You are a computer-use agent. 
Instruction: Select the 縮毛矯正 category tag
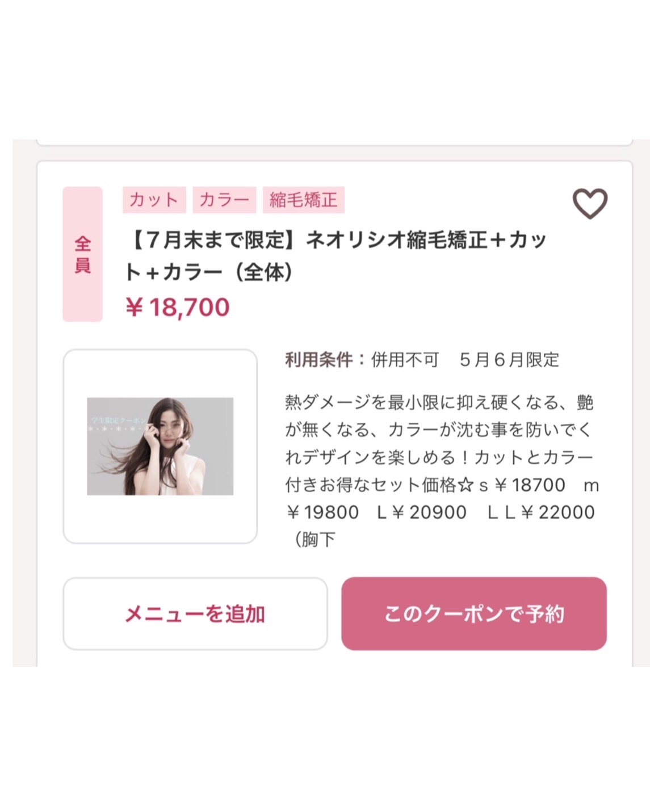point(304,200)
